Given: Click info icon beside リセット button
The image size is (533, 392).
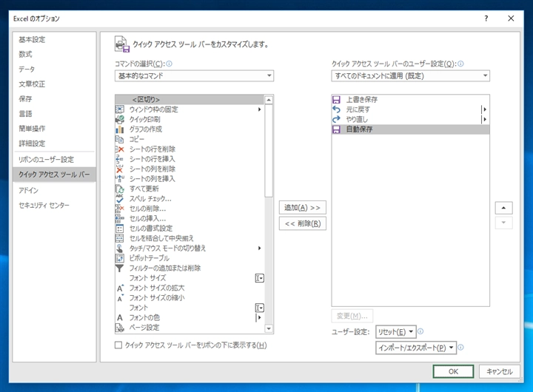Looking at the screenshot, I should (x=420, y=331).
